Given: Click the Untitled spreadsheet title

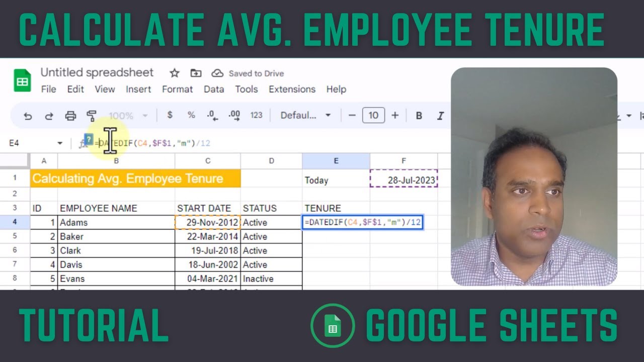Looking at the screenshot, I should coord(97,72).
